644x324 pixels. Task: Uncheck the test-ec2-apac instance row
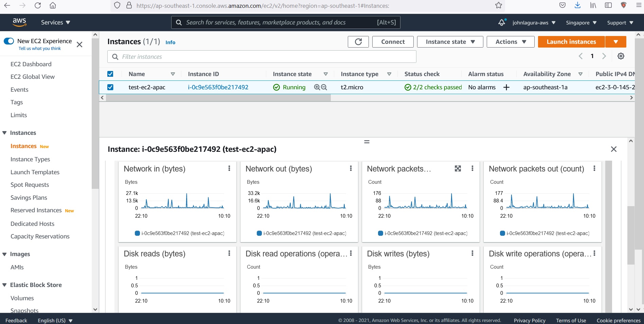[110, 87]
